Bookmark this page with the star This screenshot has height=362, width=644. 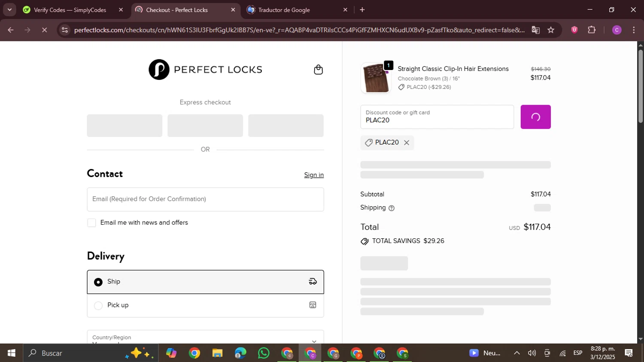point(551,30)
